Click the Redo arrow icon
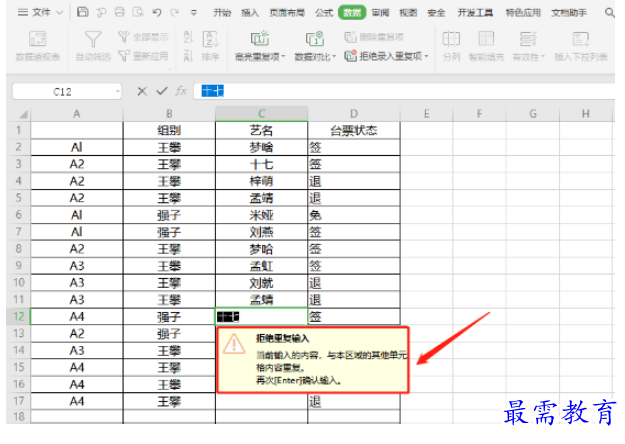This screenshot has width=625, height=444. [175, 12]
